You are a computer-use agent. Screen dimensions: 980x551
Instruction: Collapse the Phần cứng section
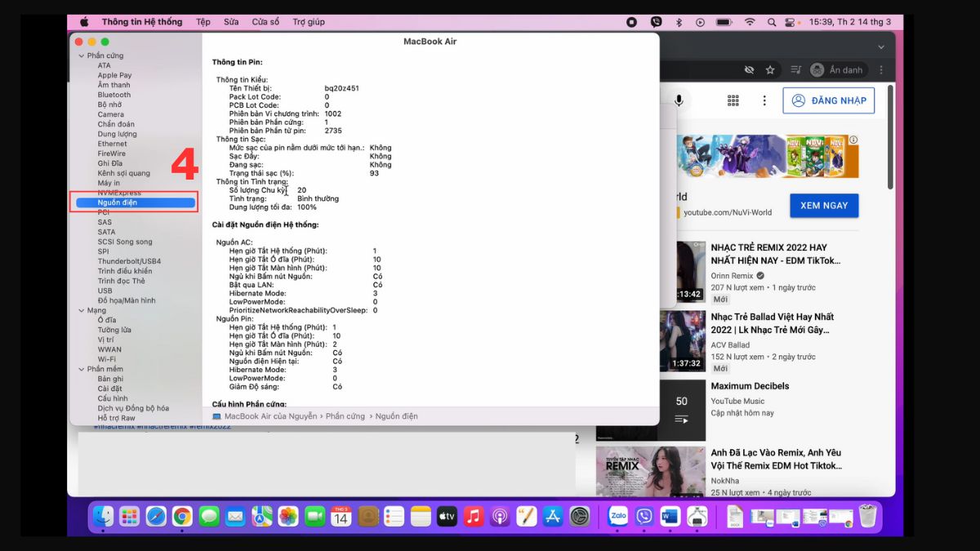pos(81,56)
